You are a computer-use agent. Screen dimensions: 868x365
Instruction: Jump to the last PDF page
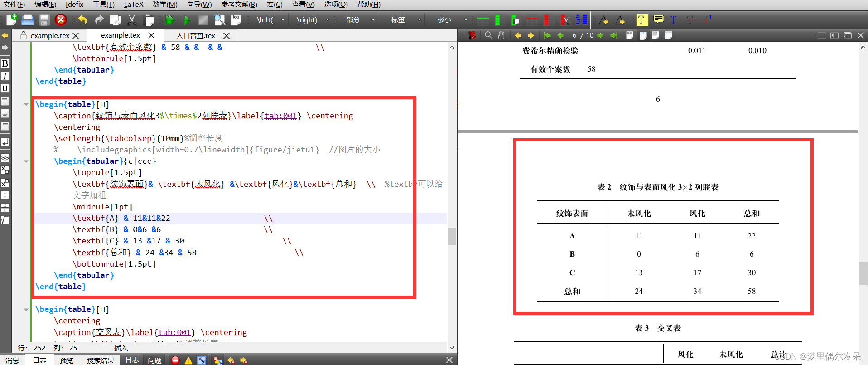[x=614, y=35]
